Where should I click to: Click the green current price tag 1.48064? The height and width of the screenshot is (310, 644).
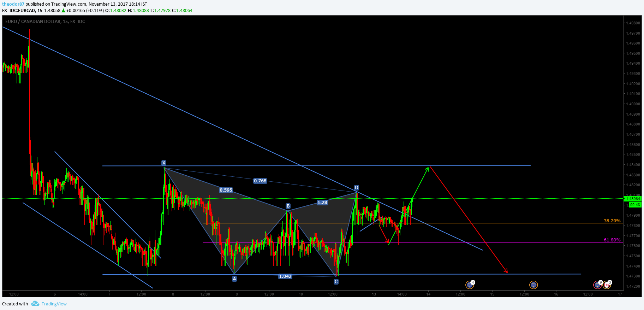633,199
